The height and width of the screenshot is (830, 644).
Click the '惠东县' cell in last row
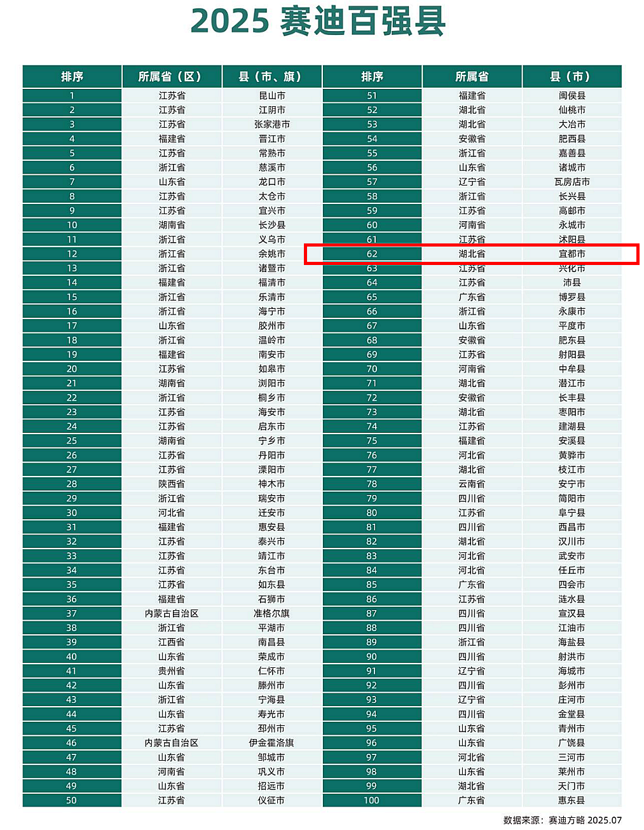pos(572,800)
